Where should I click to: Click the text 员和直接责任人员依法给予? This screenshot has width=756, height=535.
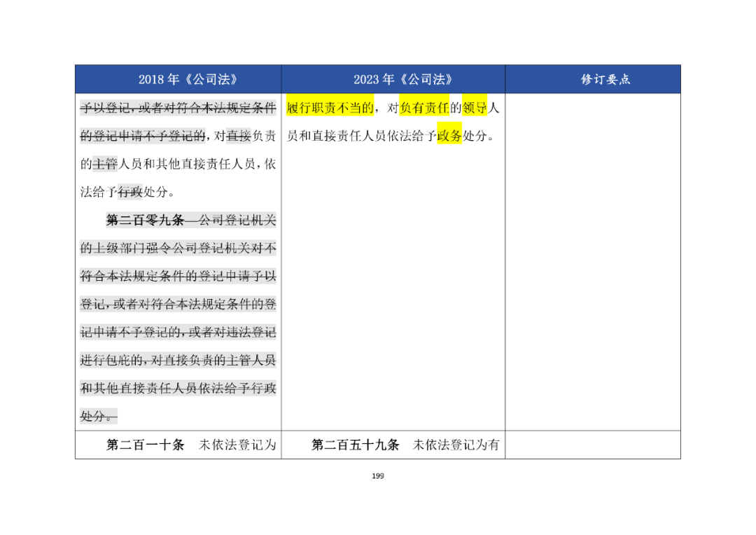362,136
